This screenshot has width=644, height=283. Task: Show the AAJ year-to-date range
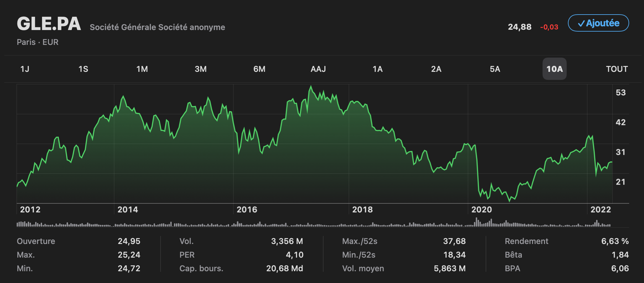(x=318, y=69)
